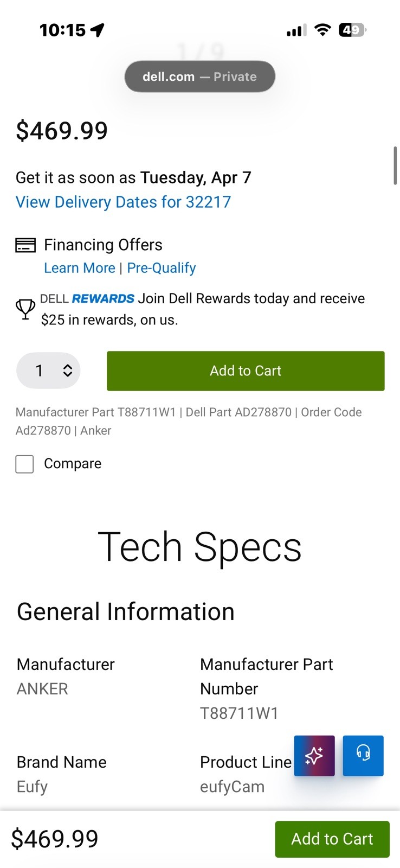Open the AI sparkle assistant button
The image size is (400, 868).
tap(314, 756)
